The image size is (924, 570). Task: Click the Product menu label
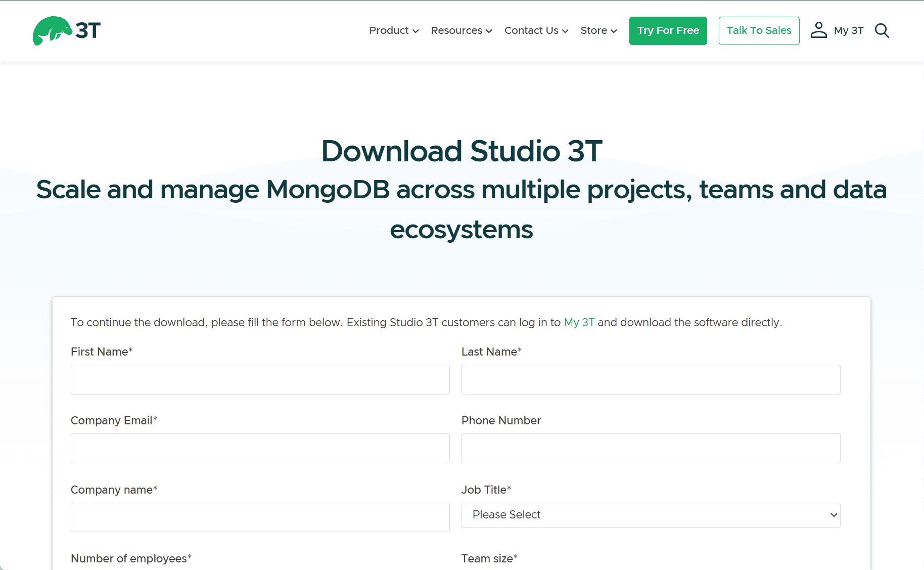pos(389,31)
